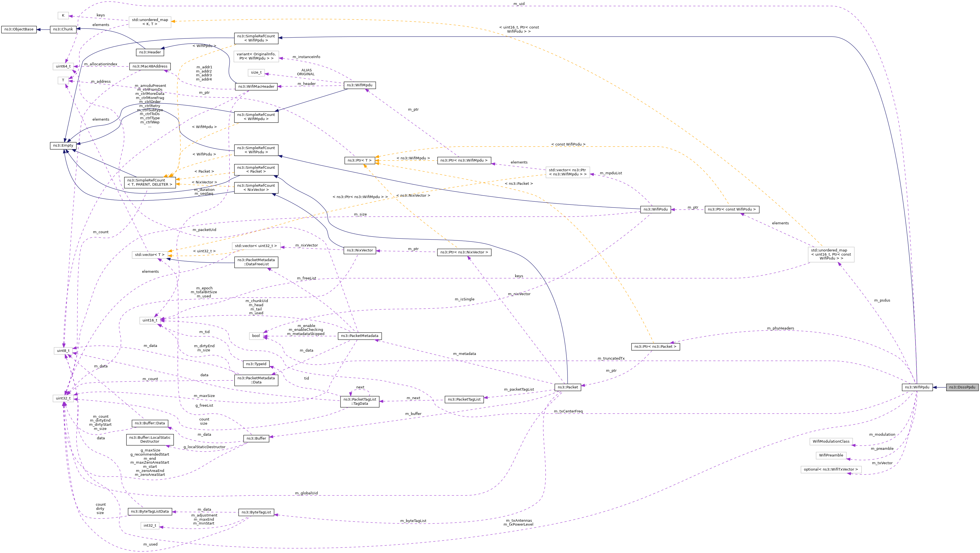Screen dimensions: 980x553
Task: Open the ns3::PacketMetadata::Data node
Action: point(256,380)
